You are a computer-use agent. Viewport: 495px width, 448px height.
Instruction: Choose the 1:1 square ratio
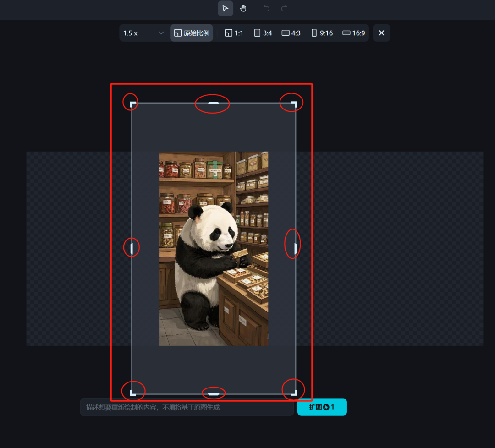click(x=234, y=33)
